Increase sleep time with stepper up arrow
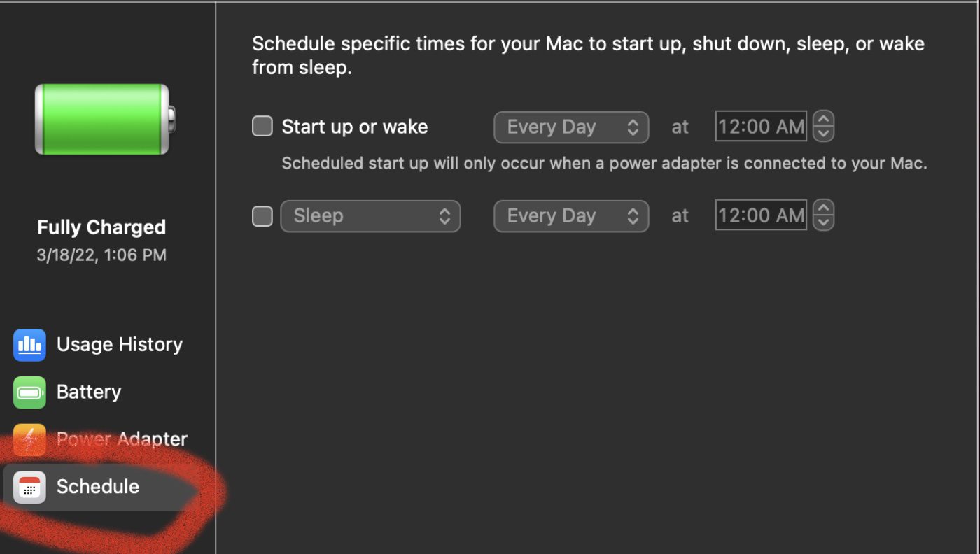 tap(824, 208)
